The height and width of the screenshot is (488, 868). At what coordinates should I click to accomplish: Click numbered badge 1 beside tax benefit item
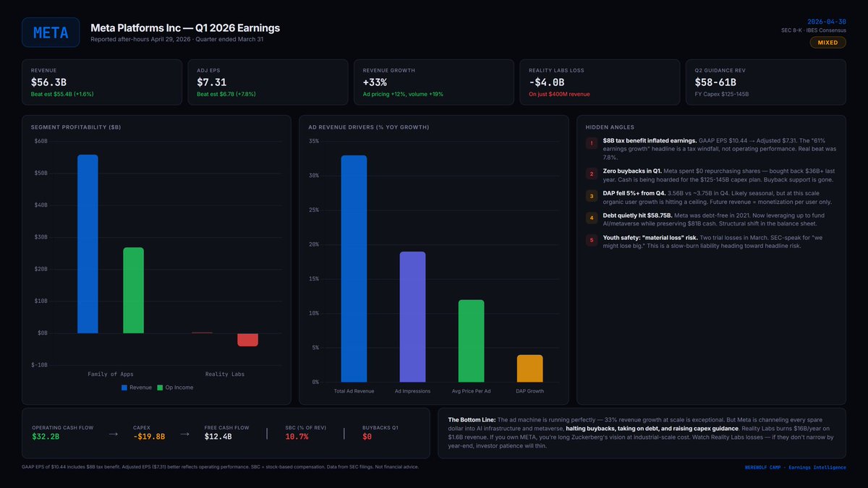(592, 144)
